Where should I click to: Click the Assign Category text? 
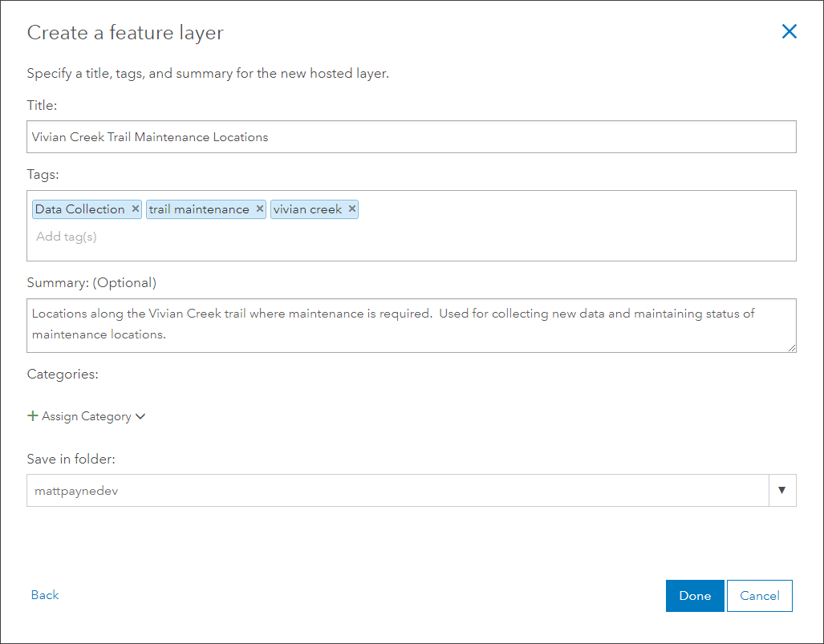[87, 416]
